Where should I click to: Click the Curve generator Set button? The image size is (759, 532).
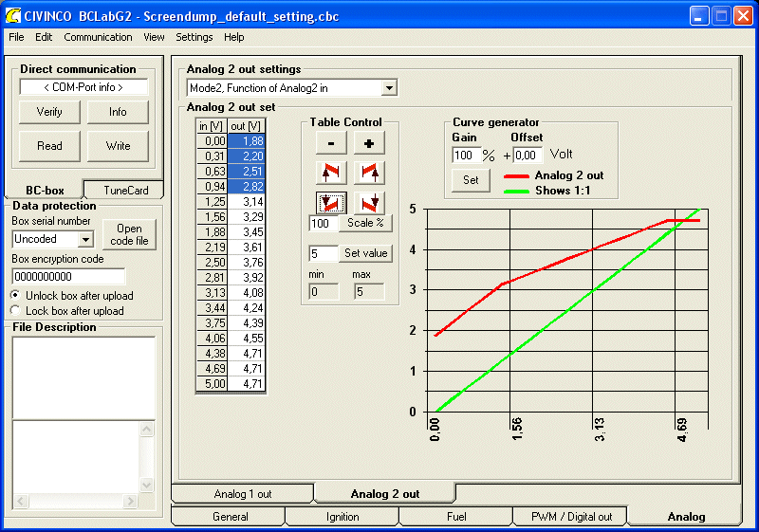(x=471, y=180)
